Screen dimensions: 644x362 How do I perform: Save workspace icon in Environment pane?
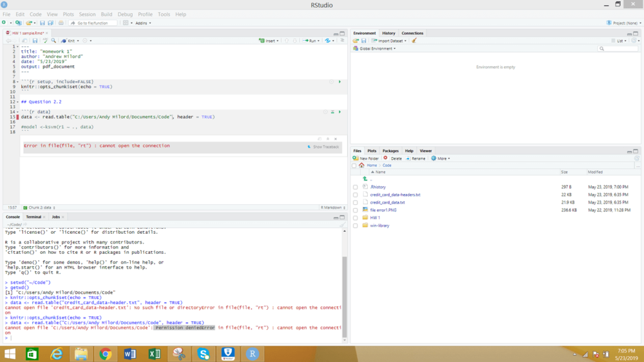[364, 41]
